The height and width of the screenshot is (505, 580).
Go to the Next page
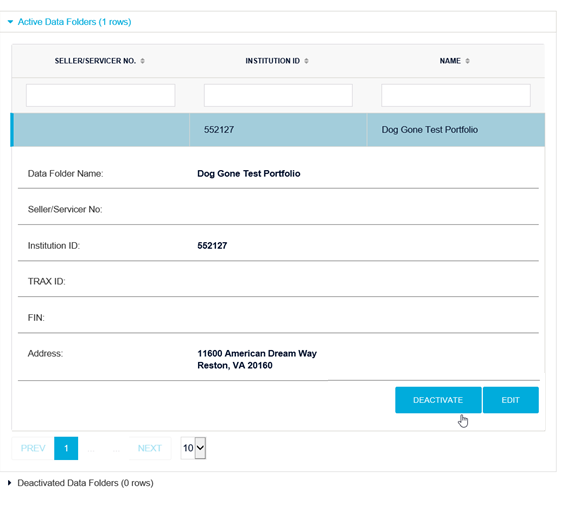pyautogui.click(x=150, y=448)
